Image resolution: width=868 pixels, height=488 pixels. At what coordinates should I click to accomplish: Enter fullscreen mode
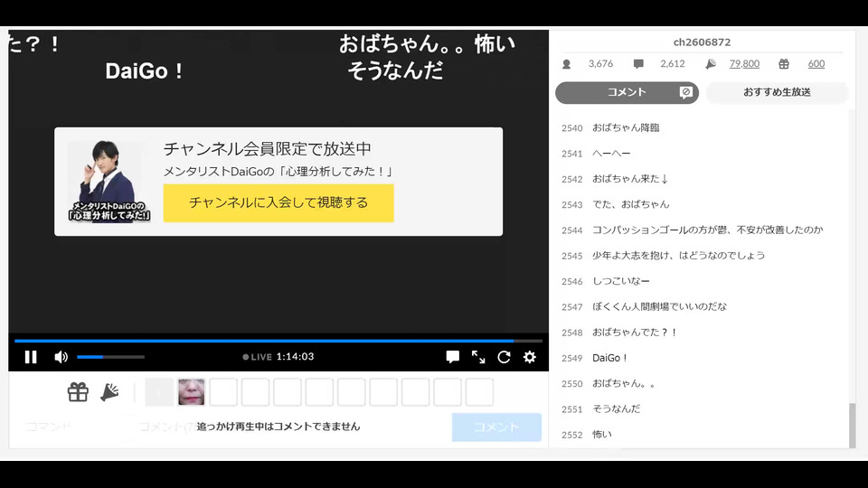(478, 357)
